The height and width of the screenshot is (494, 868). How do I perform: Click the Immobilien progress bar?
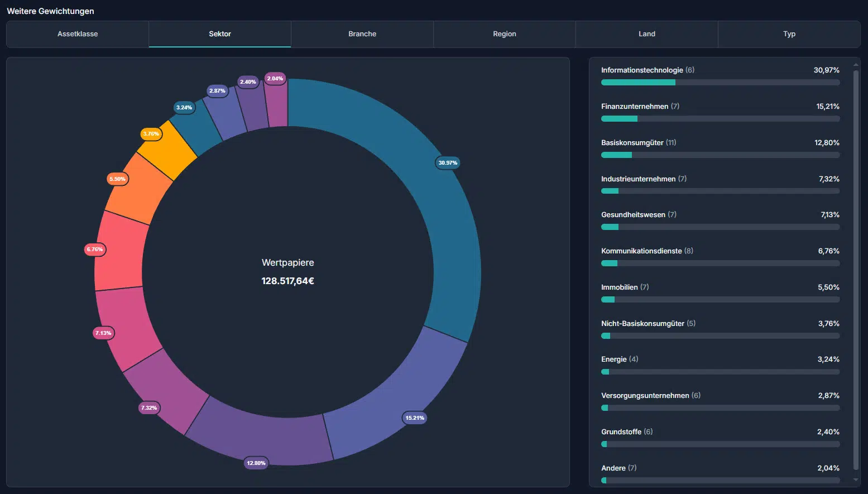point(720,300)
